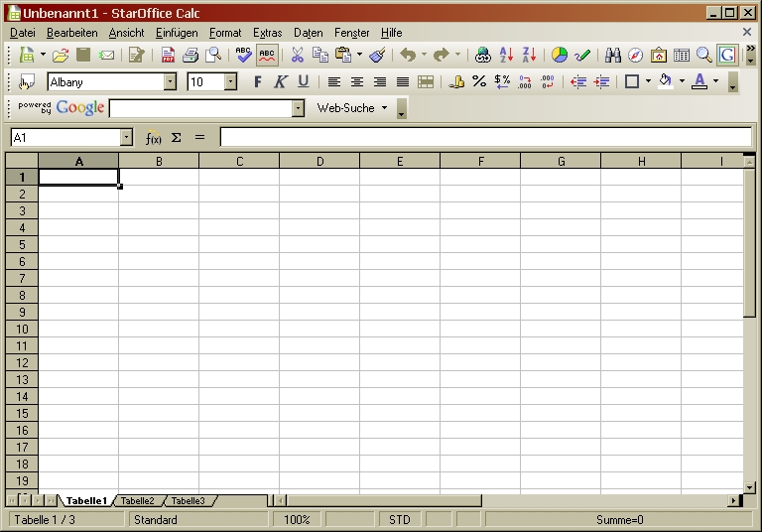Open the Albany font name dropdown

(x=170, y=81)
